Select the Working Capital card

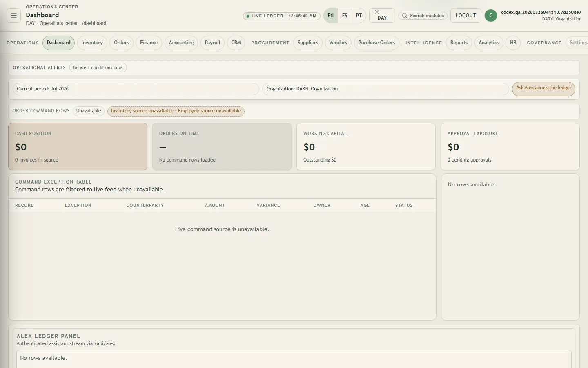point(366,146)
